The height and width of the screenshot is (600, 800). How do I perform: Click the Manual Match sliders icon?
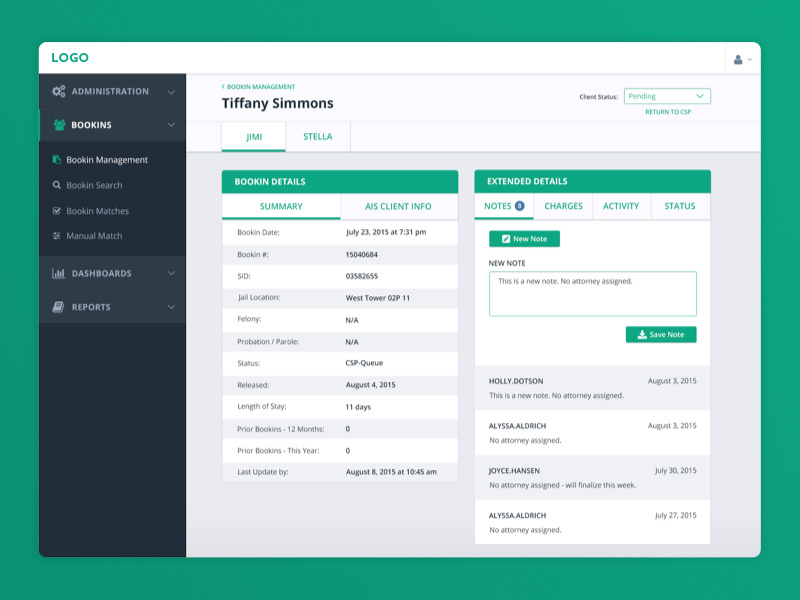point(55,236)
